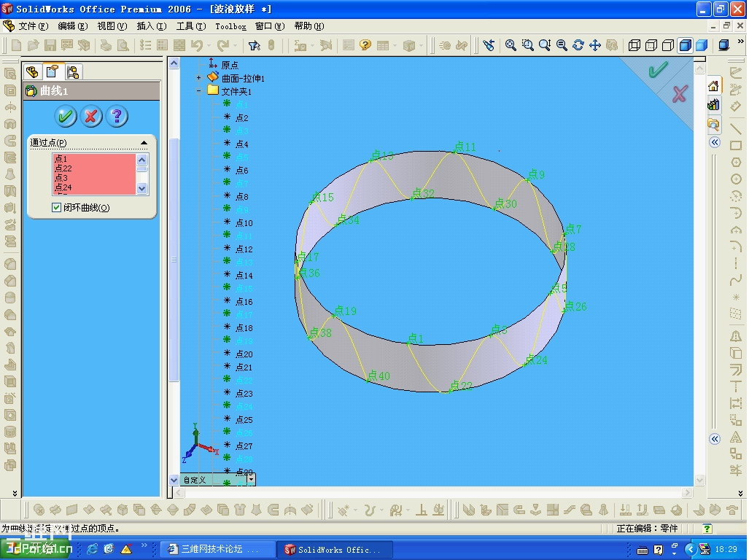749x560 pixels.
Task: Select Shaded display style icon
Action: 702,45
